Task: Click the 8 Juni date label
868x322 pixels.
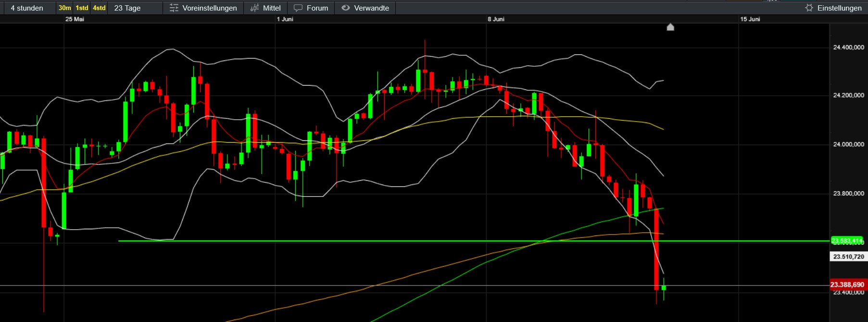Action: pyautogui.click(x=496, y=19)
